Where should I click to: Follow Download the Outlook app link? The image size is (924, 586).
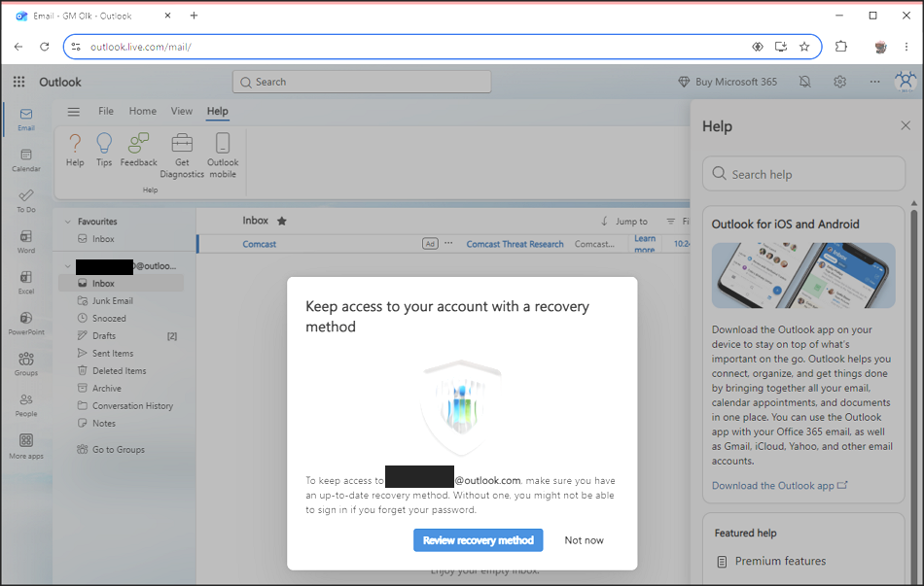click(x=779, y=485)
